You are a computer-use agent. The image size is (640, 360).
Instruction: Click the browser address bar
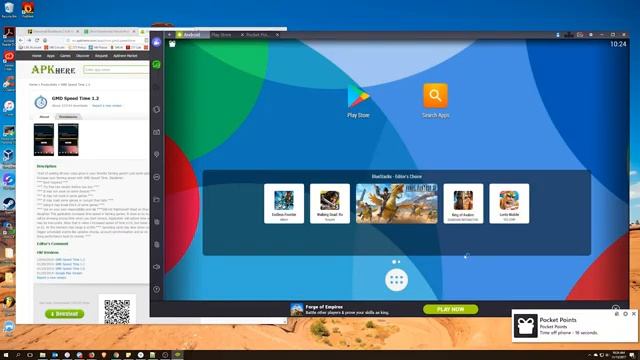(x=105, y=40)
